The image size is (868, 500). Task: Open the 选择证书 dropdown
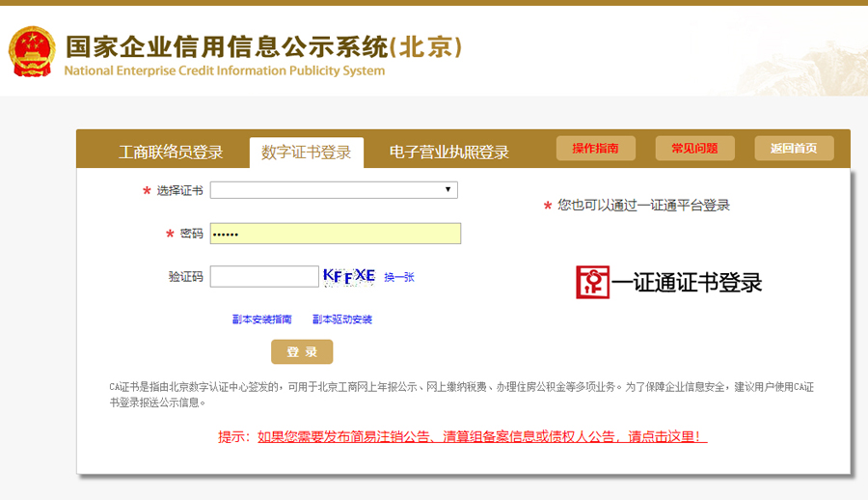point(334,190)
